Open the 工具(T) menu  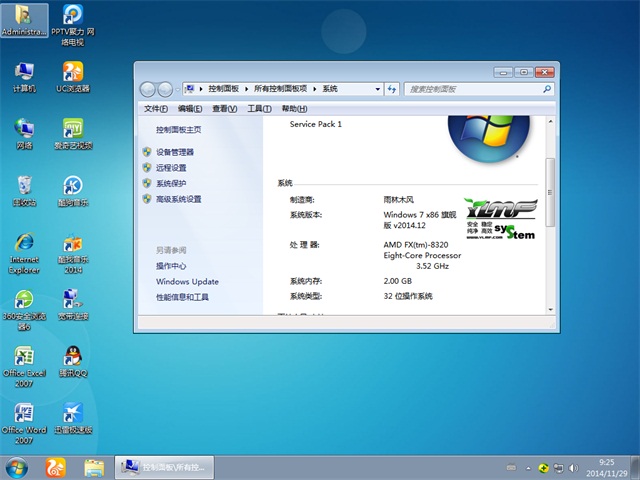[x=259, y=108]
